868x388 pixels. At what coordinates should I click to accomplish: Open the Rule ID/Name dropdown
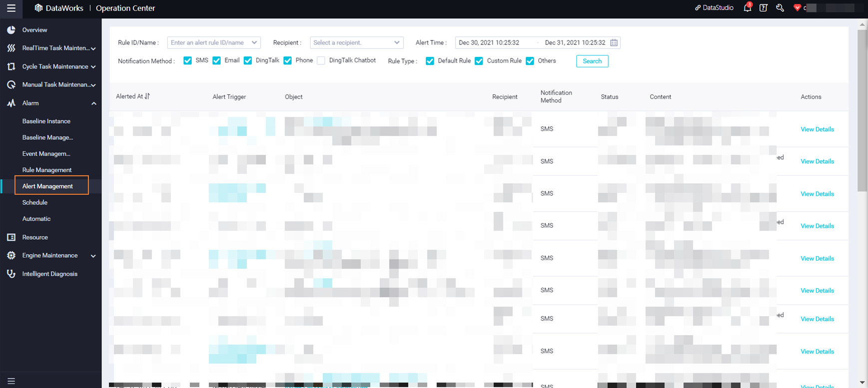[x=214, y=42]
